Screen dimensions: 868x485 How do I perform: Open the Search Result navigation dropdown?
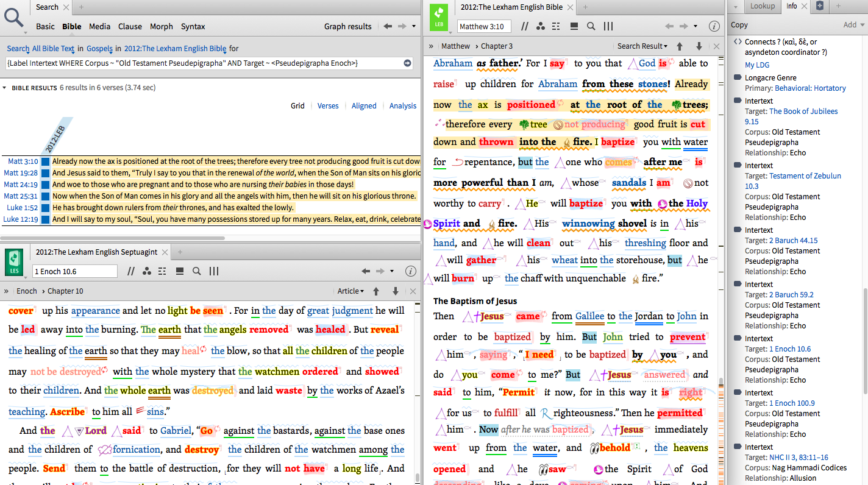pyautogui.click(x=642, y=46)
